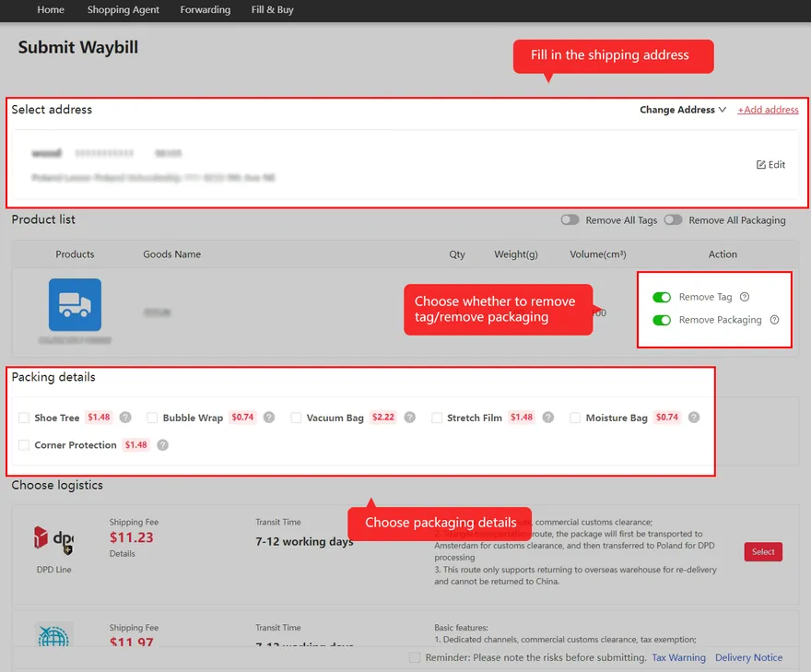811x672 pixels.
Task: Click the Shoe Tree help question mark
Action: [125, 418]
